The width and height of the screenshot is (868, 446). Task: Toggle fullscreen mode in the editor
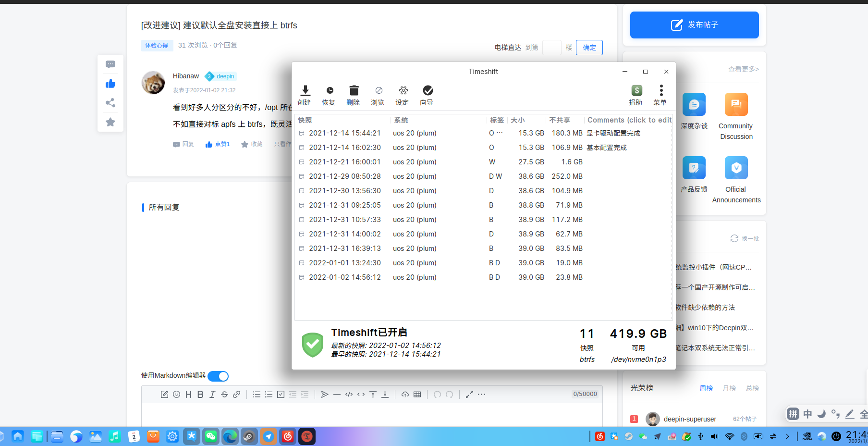pyautogui.click(x=469, y=395)
